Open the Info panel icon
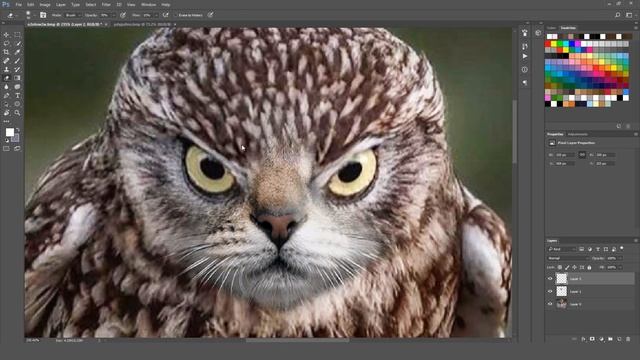 [x=525, y=70]
